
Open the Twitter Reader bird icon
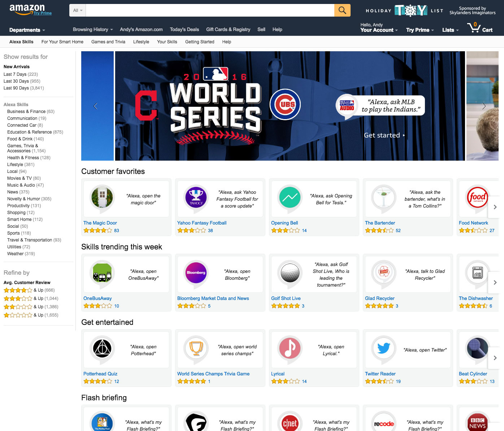(384, 348)
